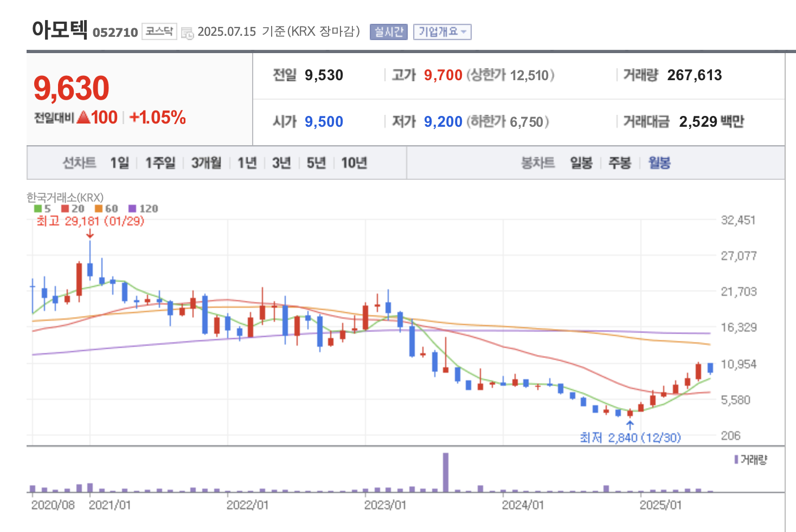
Task: Click the 코스닥 market badge
Action: coord(159,31)
